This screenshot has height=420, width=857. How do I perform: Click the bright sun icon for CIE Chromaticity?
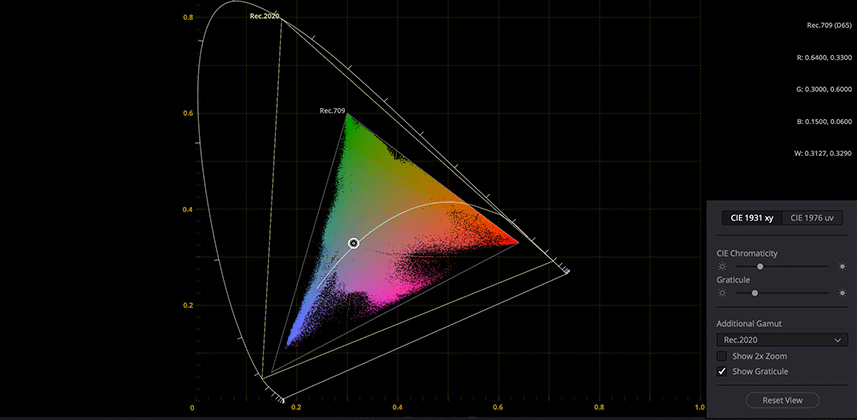tap(842, 267)
